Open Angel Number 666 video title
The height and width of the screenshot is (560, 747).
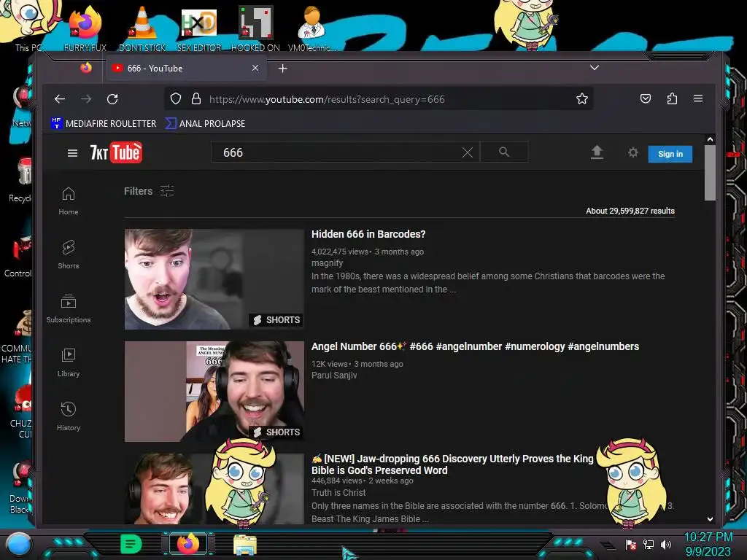click(475, 346)
